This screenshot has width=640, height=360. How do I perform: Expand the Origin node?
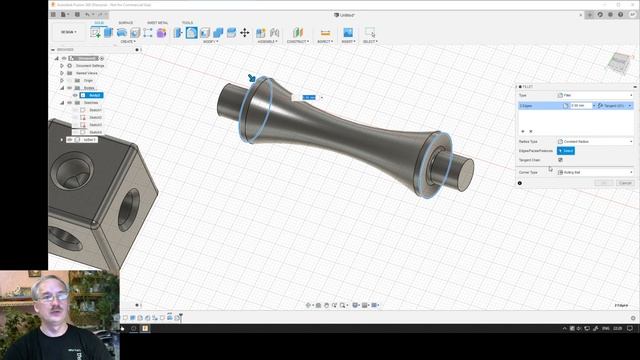click(62, 80)
